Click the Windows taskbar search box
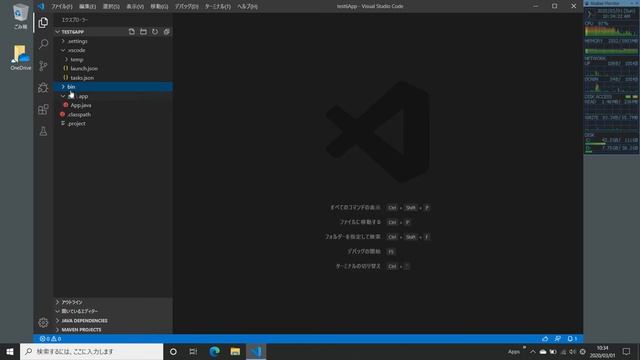 click(x=91, y=351)
